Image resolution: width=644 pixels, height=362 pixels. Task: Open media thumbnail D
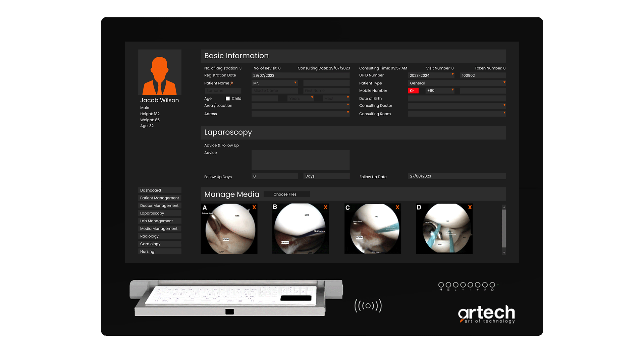click(444, 229)
